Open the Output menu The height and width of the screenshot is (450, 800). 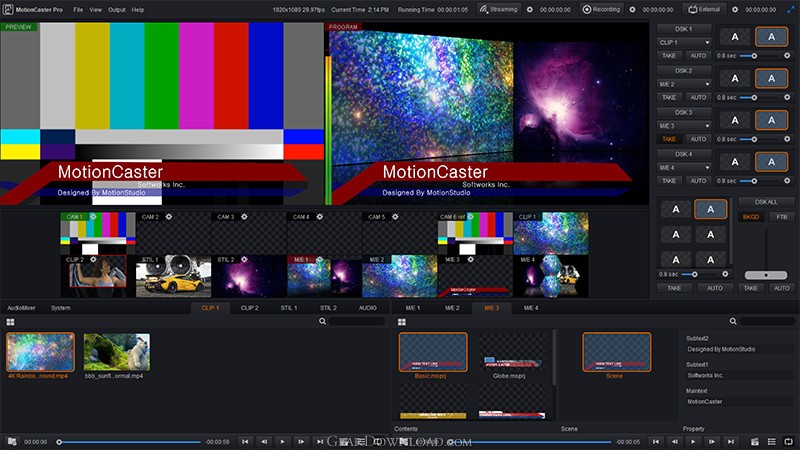(117, 10)
